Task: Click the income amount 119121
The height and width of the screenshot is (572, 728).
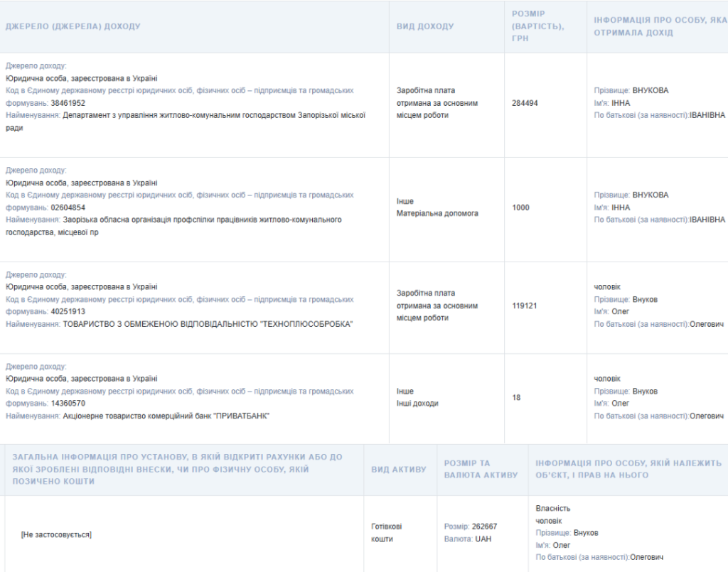Action: tap(525, 306)
